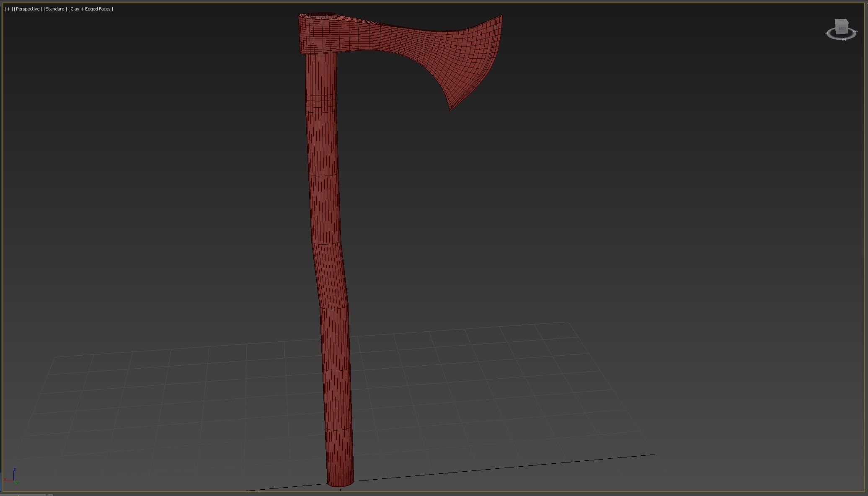
Task: Open the [Perspective] point-of-view viewport menu
Action: 28,9
